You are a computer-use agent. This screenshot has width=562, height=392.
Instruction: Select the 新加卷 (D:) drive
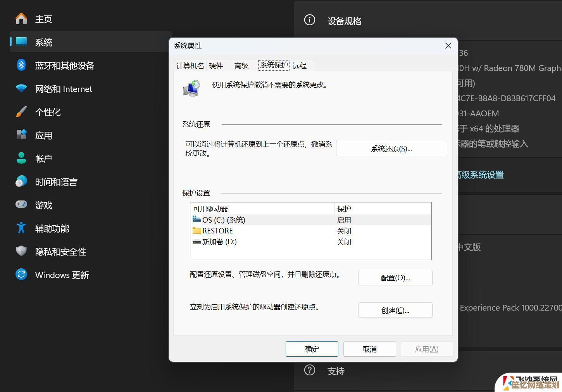pos(219,242)
